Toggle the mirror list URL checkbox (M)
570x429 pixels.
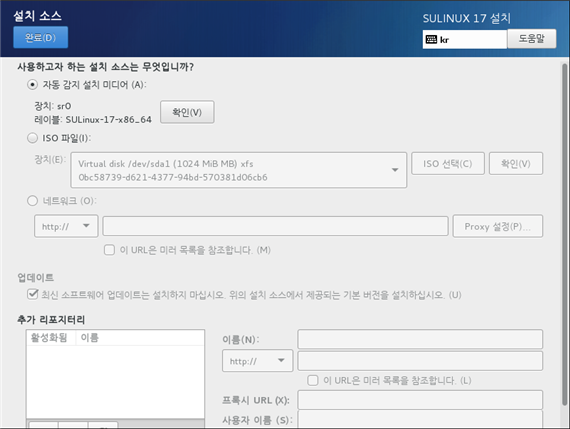[109, 250]
